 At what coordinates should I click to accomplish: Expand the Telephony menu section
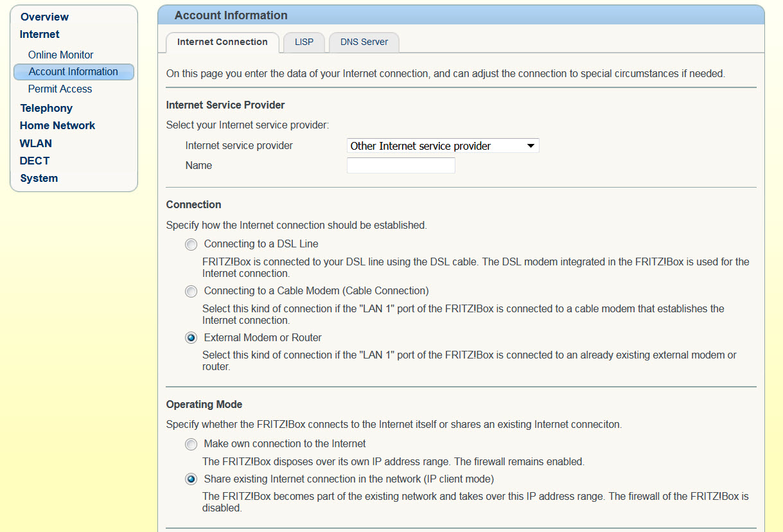[46, 108]
